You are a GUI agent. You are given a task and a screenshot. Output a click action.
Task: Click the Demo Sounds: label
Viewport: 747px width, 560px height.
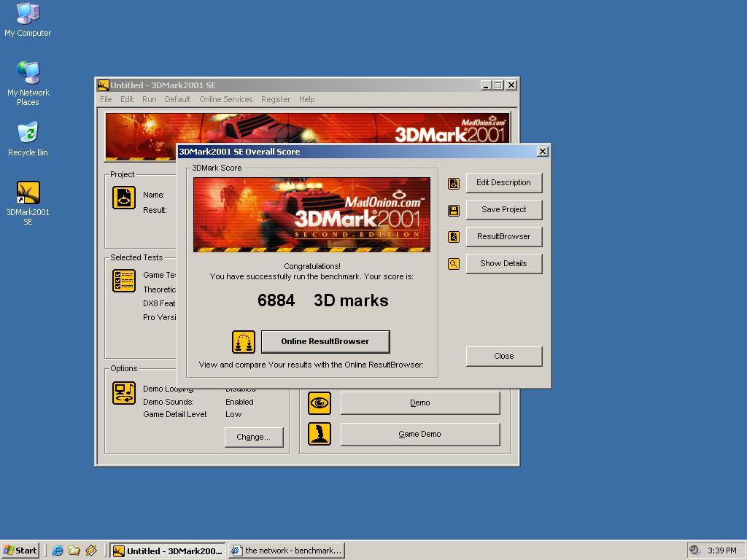[x=169, y=402]
